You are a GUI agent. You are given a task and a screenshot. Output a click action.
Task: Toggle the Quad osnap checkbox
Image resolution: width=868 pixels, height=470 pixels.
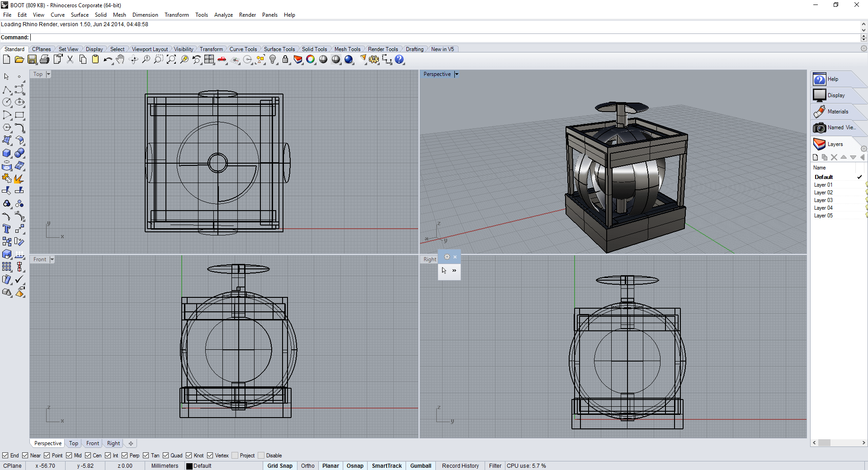[166, 455]
